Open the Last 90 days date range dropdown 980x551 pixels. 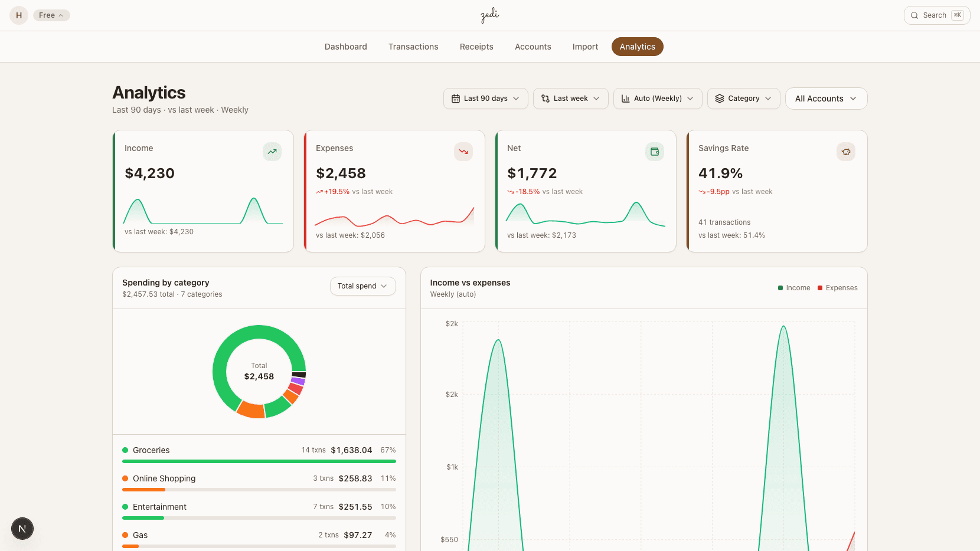coord(486,99)
